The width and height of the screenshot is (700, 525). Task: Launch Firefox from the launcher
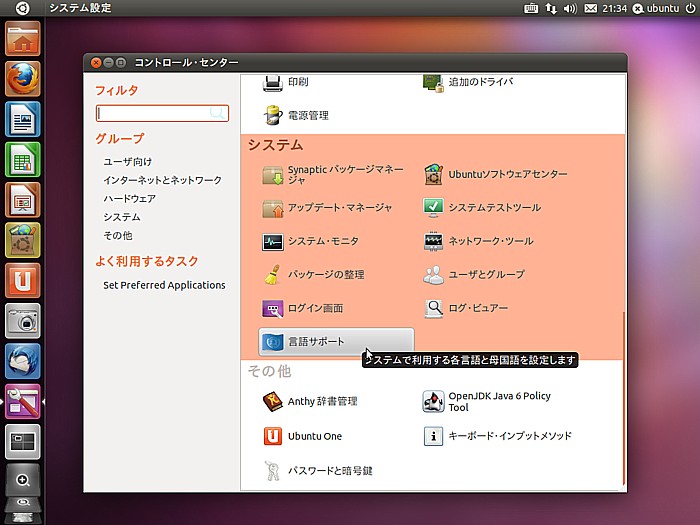[23, 79]
